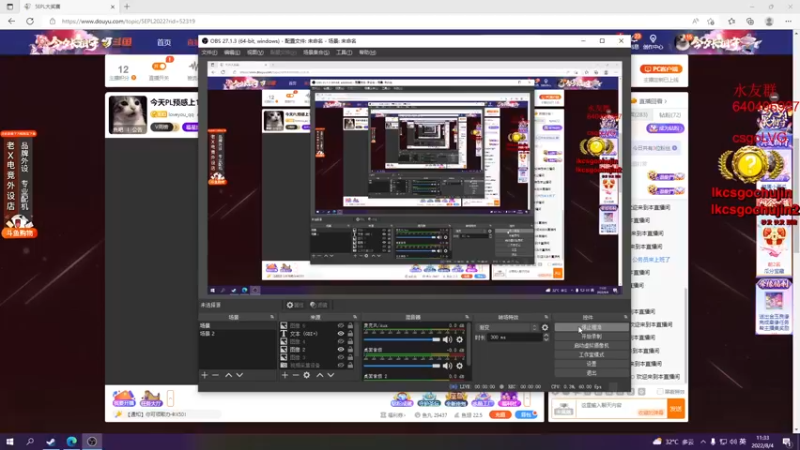800x450 pixels.
Task: Mute the 桌面音频 speaker icon
Action: (x=447, y=365)
